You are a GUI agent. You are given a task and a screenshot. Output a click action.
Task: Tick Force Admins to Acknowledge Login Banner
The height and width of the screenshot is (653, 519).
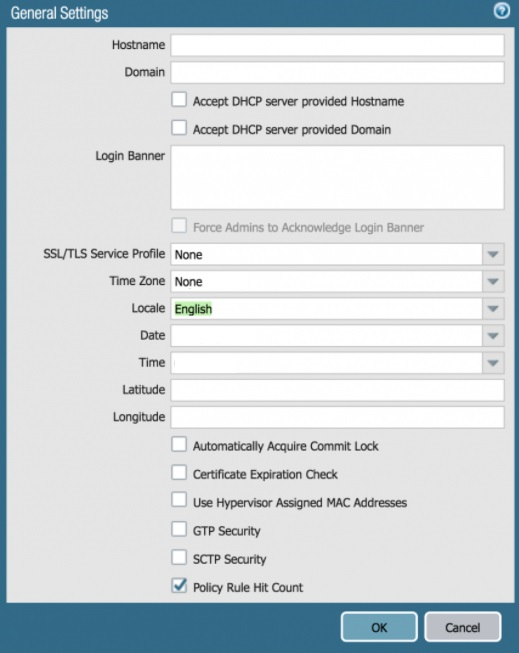point(179,226)
